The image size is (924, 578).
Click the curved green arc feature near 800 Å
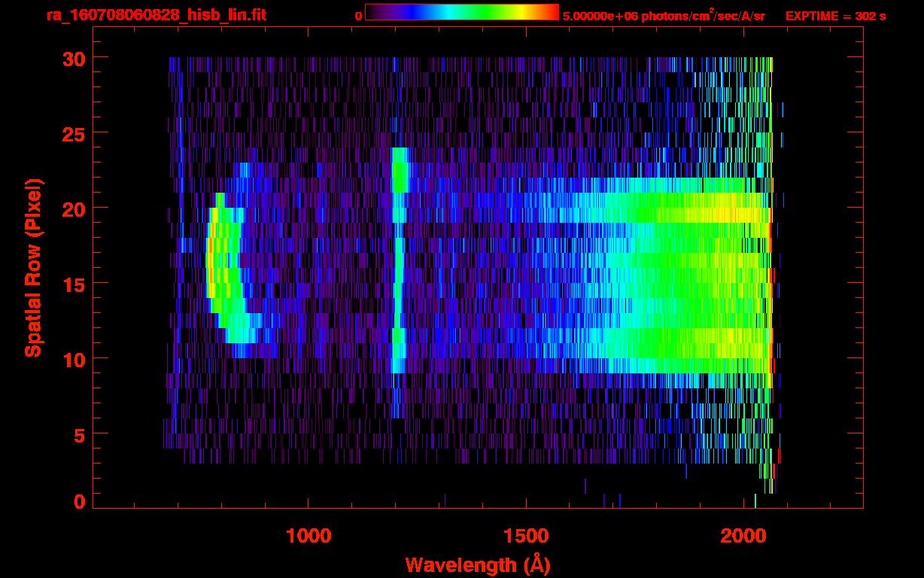[226, 271]
